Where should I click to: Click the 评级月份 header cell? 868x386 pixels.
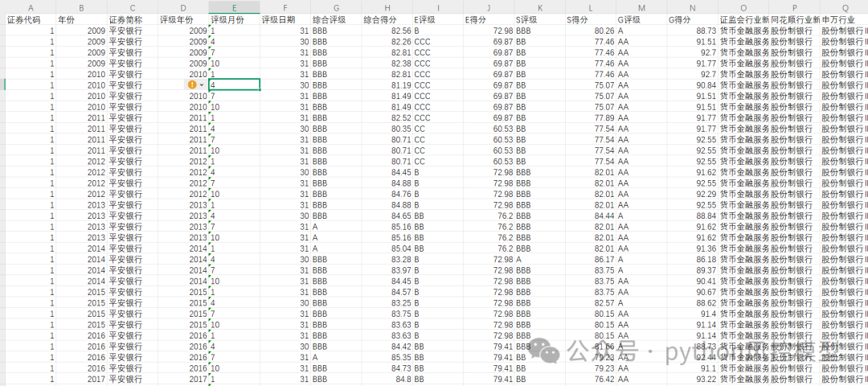pos(234,20)
